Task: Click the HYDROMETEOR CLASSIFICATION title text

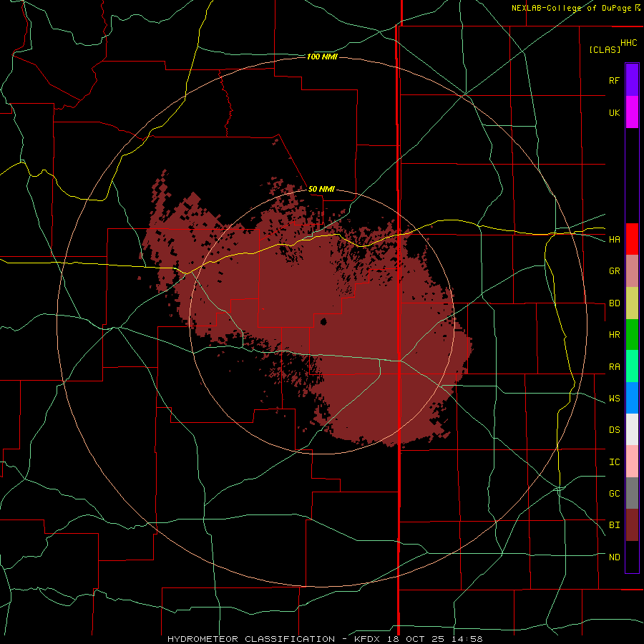Action: point(251,639)
